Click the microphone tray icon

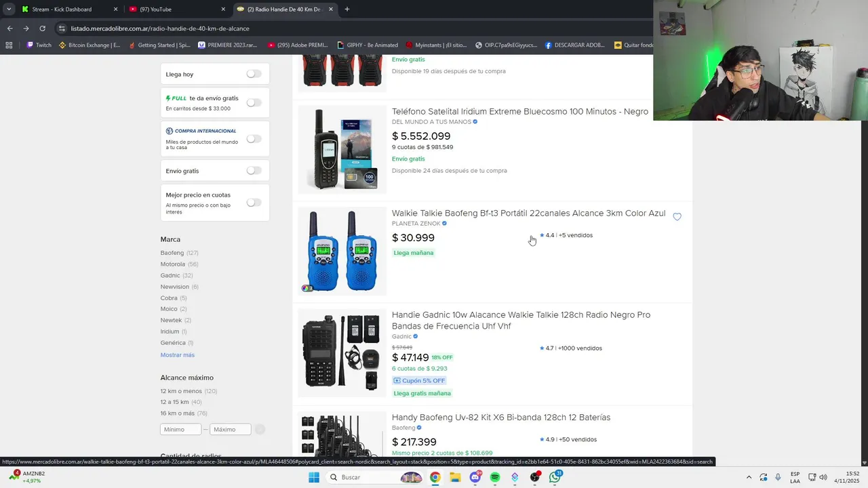pos(778,477)
